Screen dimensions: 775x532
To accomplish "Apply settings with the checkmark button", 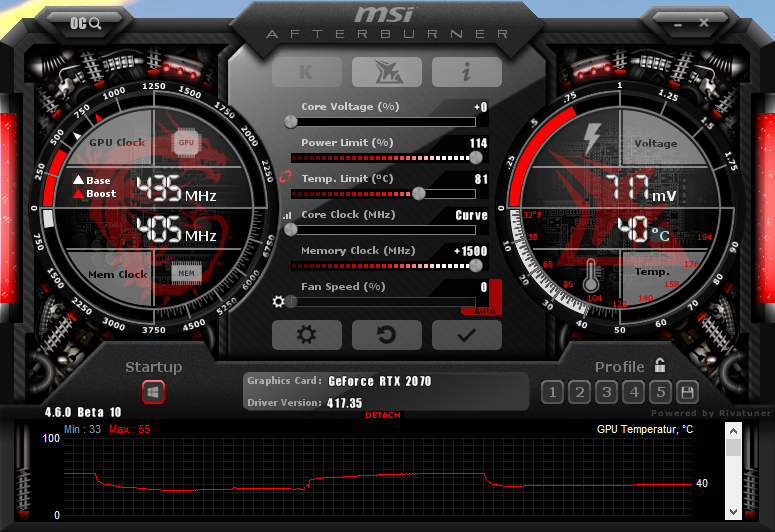I will (467, 335).
